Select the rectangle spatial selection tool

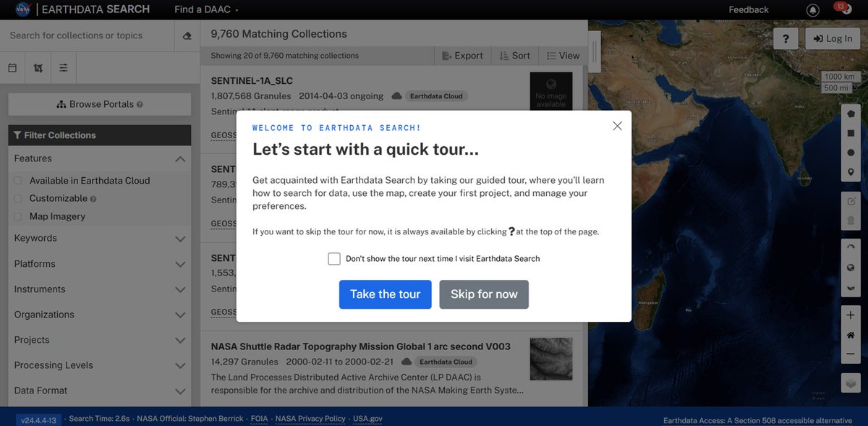851,132
